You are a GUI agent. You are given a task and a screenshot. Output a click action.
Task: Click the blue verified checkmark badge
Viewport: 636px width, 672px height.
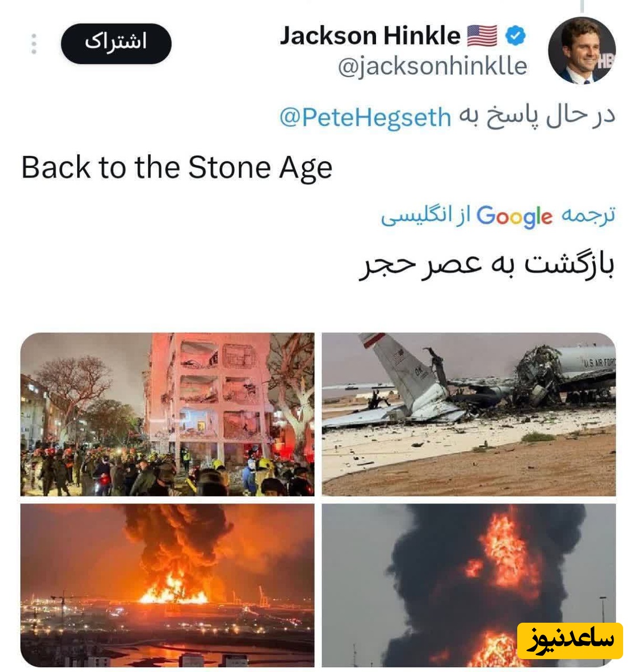pos(516,36)
